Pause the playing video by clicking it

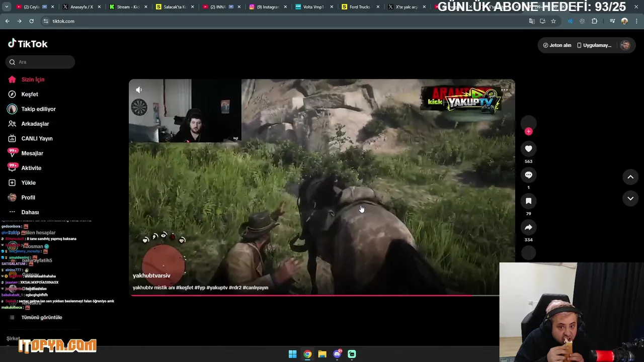pyautogui.click(x=322, y=187)
